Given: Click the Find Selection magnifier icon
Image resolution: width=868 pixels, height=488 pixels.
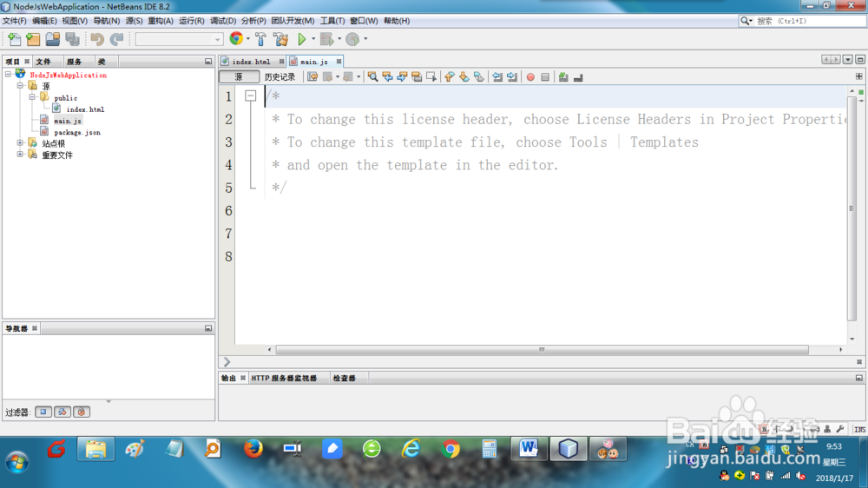Looking at the screenshot, I should pyautogui.click(x=372, y=77).
